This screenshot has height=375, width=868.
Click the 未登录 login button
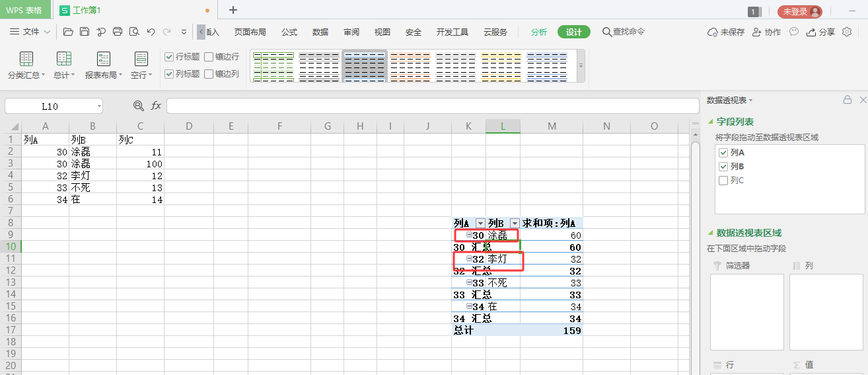(x=799, y=11)
